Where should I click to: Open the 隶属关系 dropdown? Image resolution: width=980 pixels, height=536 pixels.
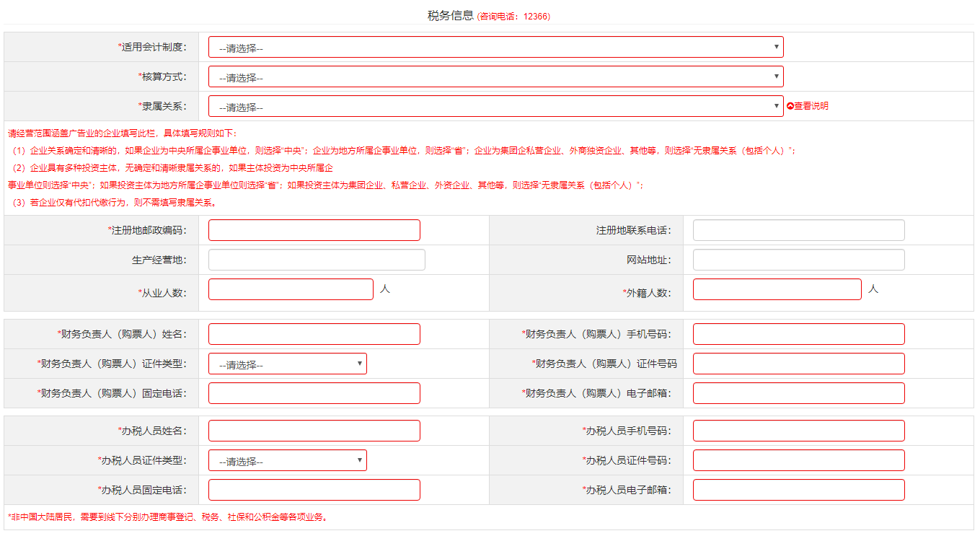tap(495, 107)
